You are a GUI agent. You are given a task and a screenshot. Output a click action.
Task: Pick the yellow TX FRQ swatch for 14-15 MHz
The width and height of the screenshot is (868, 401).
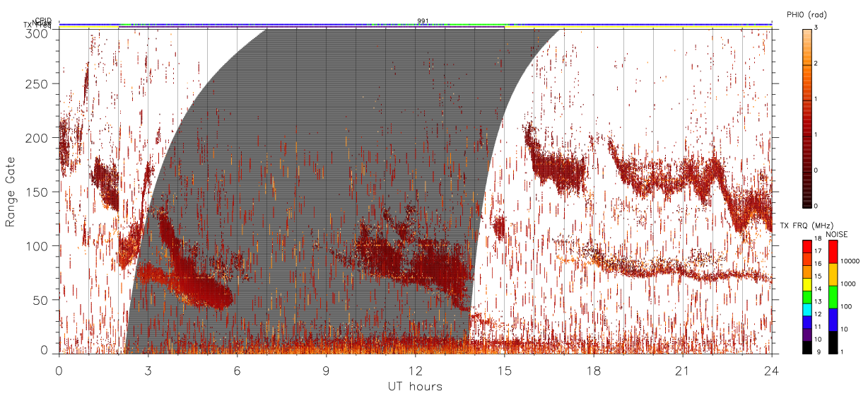pos(807,283)
